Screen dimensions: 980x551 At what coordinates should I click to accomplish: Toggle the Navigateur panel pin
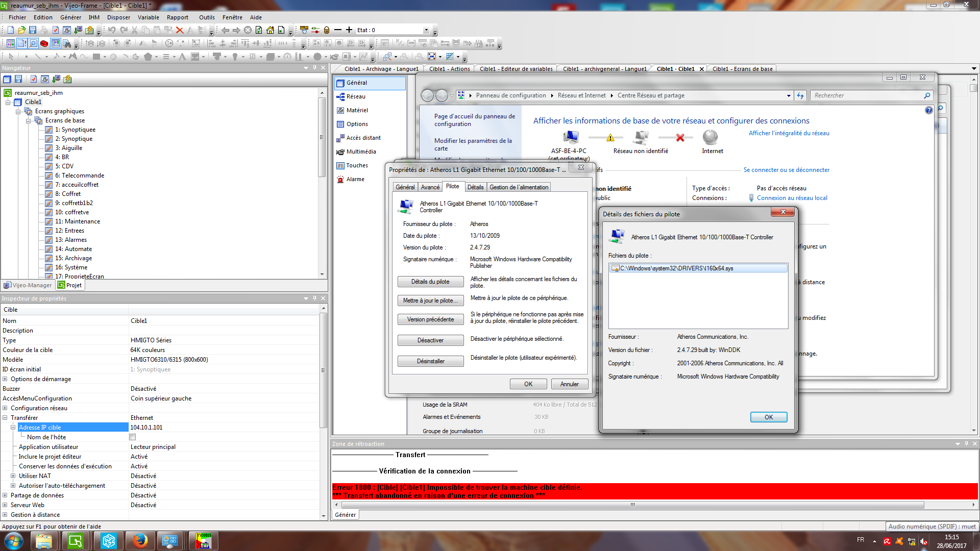point(314,68)
